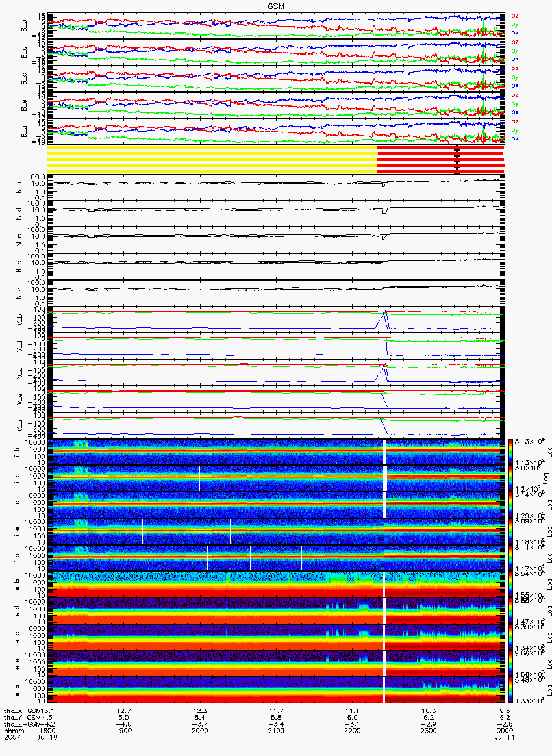Click the 2100 time tick label
Image resolution: width=552 pixels, height=756 pixels.
click(x=276, y=731)
